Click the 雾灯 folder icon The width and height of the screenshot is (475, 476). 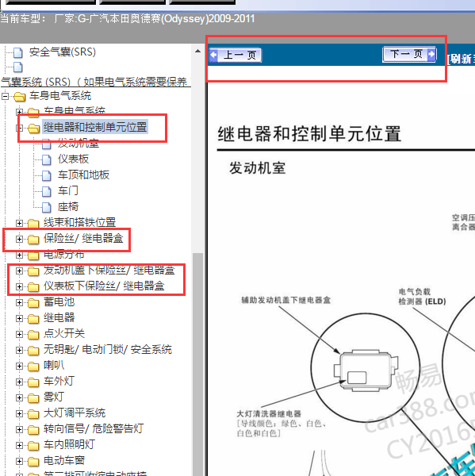33,398
